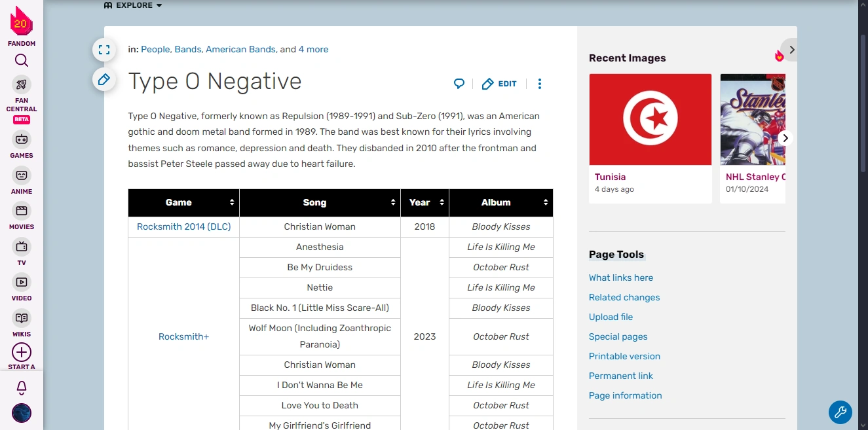
Task: Select the 'Anesthesia' song cell
Action: click(x=320, y=247)
